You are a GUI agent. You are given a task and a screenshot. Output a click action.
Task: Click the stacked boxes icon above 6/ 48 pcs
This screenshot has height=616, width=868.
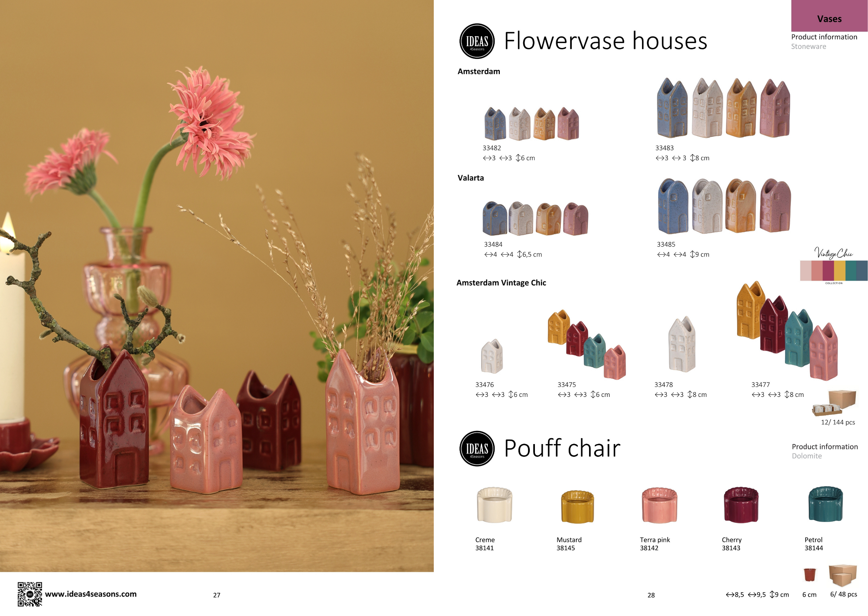[x=843, y=575]
